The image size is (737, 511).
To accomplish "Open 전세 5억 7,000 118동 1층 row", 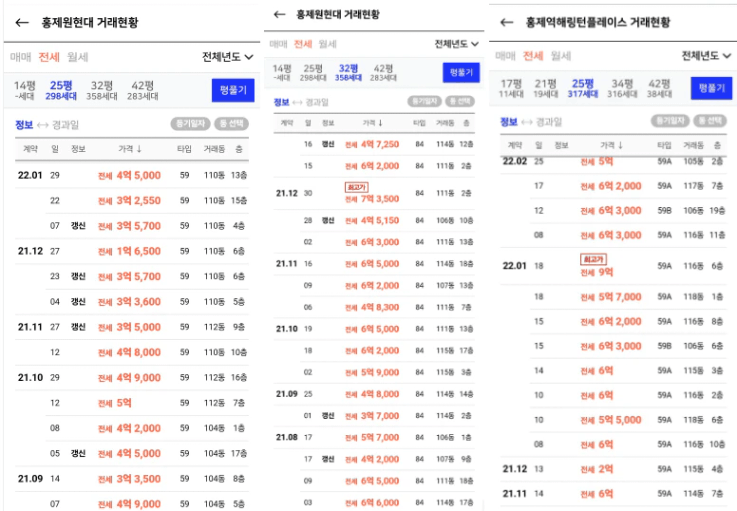I will click(x=628, y=297).
